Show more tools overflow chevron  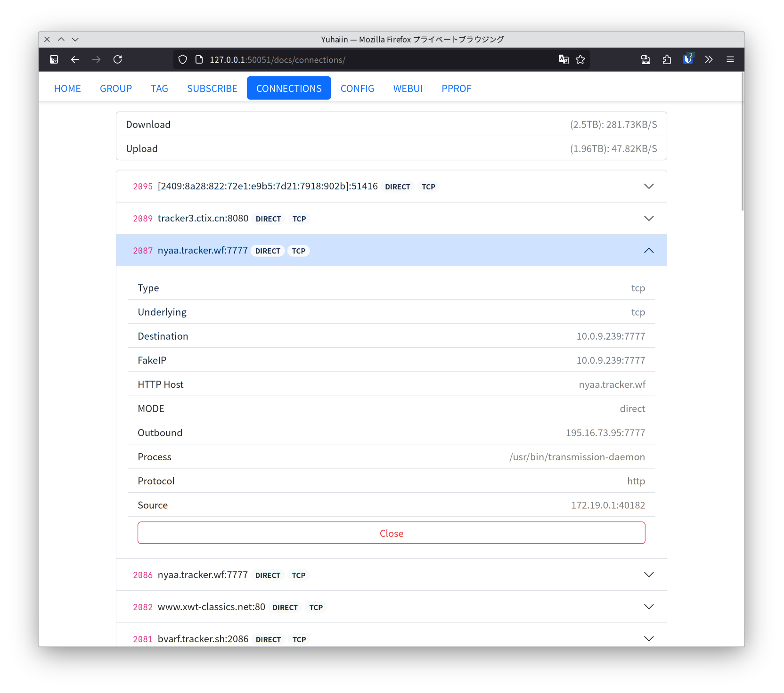click(709, 59)
